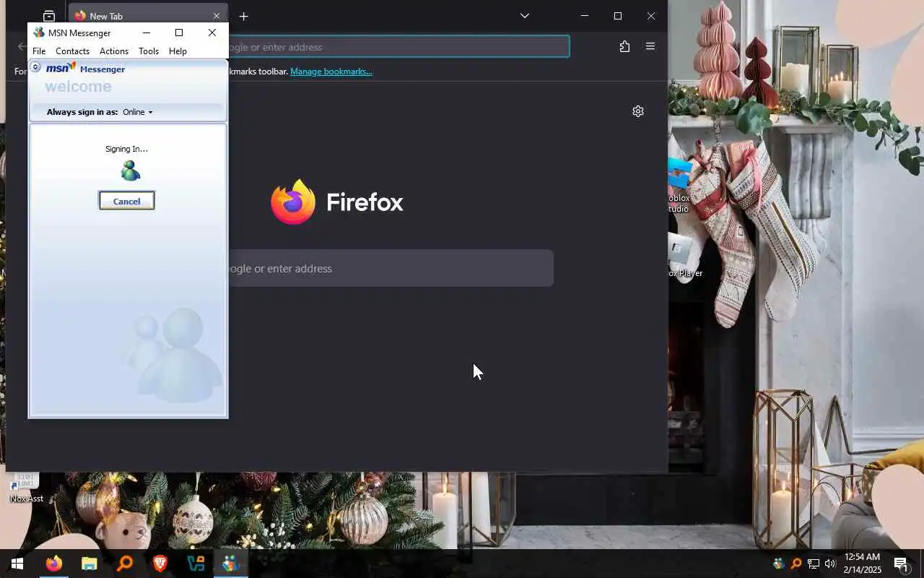
Task: Open the notification center icon
Action: tap(901, 564)
